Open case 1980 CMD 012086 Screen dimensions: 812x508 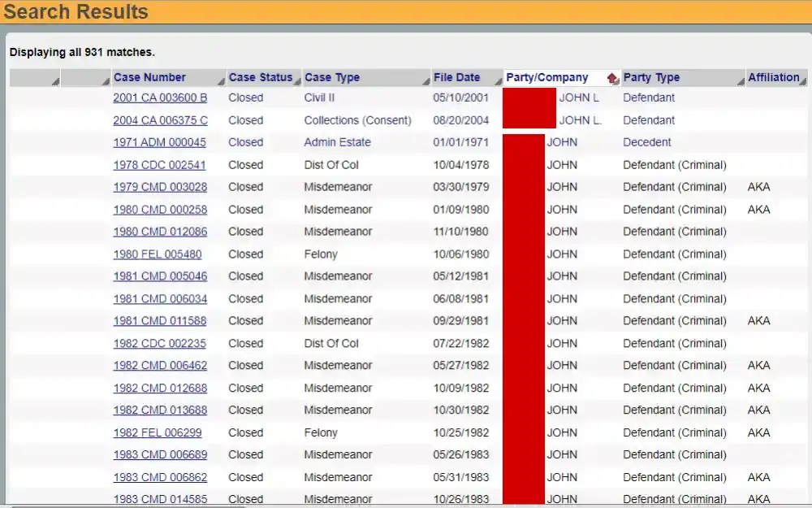point(160,231)
